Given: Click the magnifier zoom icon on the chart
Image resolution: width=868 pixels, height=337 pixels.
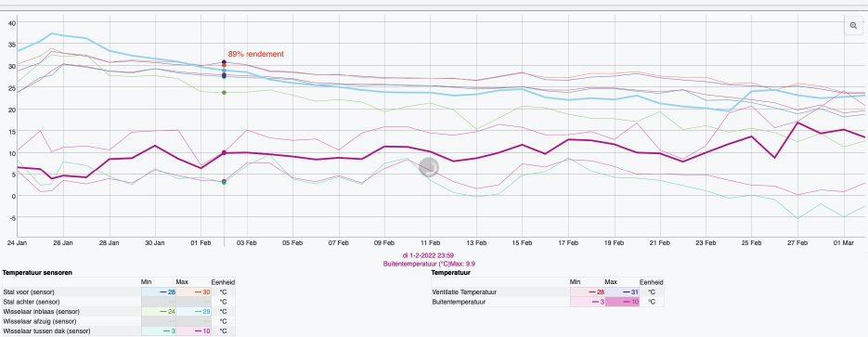Looking at the screenshot, I should point(853,25).
